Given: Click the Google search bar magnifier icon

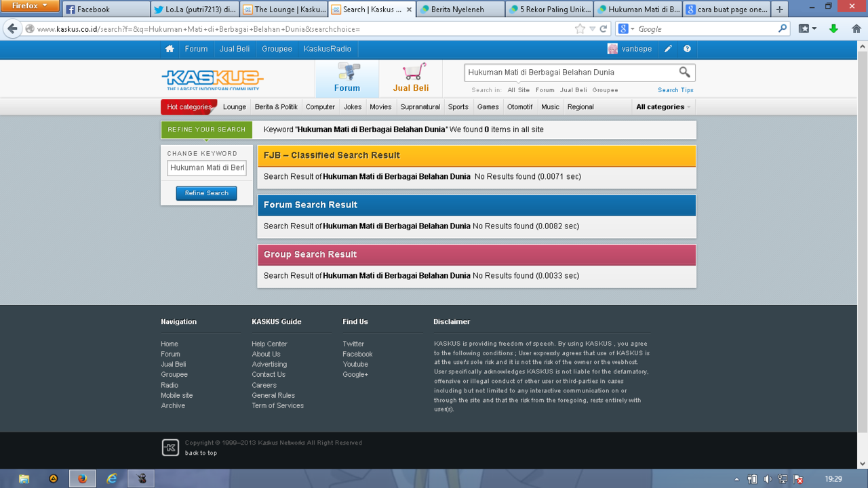Looking at the screenshot, I should coord(783,28).
